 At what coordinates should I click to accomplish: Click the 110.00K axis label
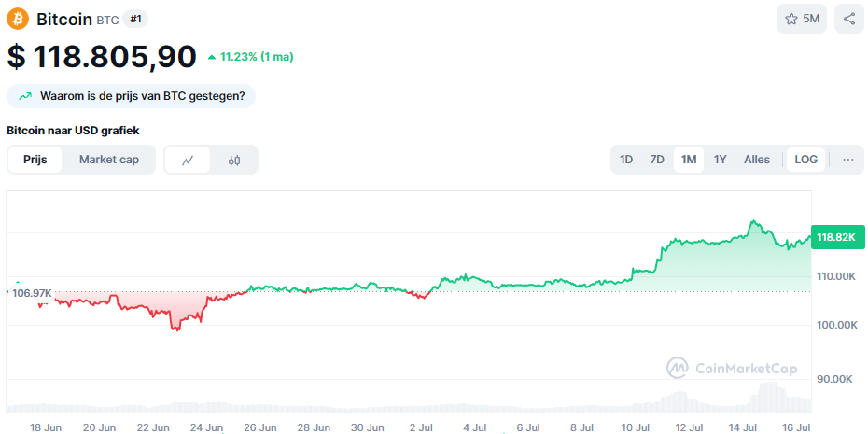pos(836,276)
